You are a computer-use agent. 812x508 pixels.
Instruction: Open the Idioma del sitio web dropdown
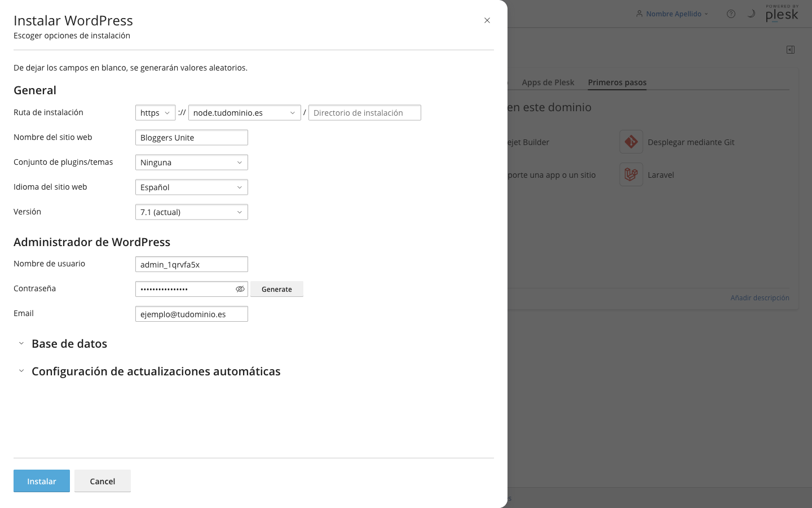tap(192, 187)
